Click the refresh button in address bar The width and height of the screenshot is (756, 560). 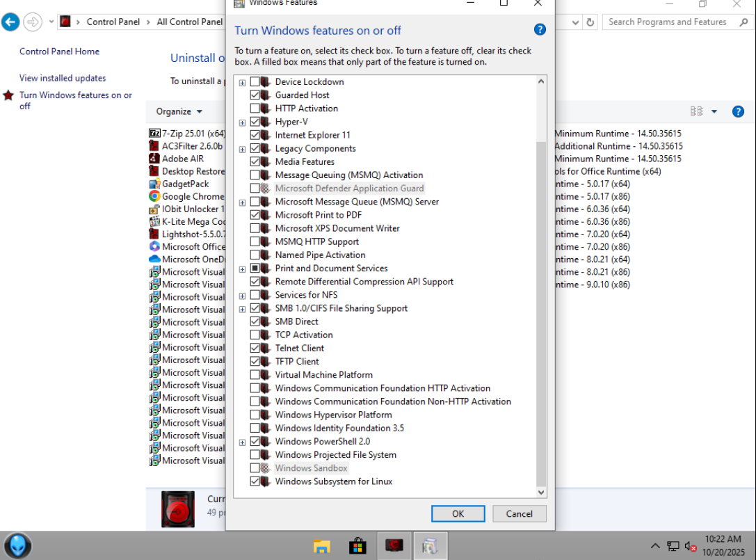(x=590, y=22)
